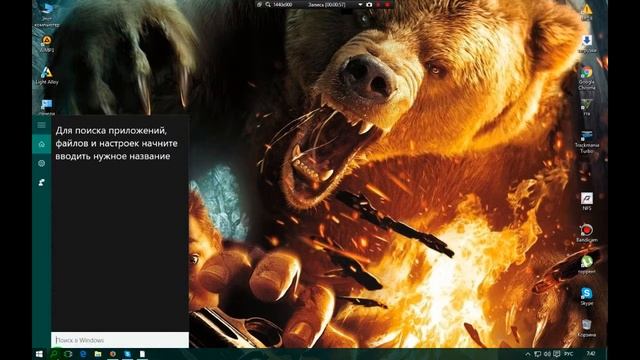The image size is (640, 360).
Task: Stop recording with the red button
Action: click(387, 4)
